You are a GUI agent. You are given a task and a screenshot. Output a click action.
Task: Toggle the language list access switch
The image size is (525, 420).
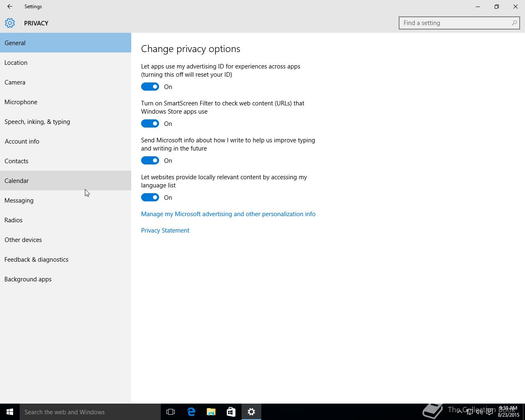(150, 197)
